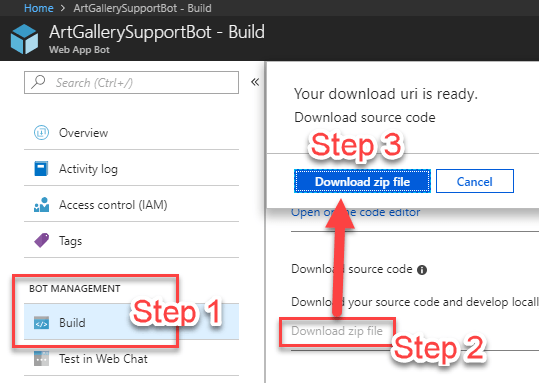Open Access control (IAM)

(131, 205)
